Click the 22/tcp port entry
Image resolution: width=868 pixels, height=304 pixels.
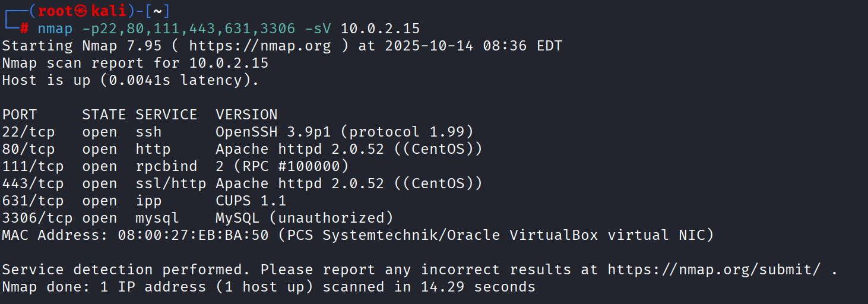[x=28, y=131]
